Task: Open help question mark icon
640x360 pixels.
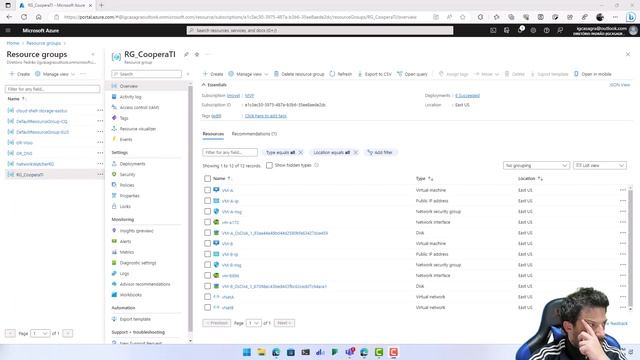Action: 547,30
